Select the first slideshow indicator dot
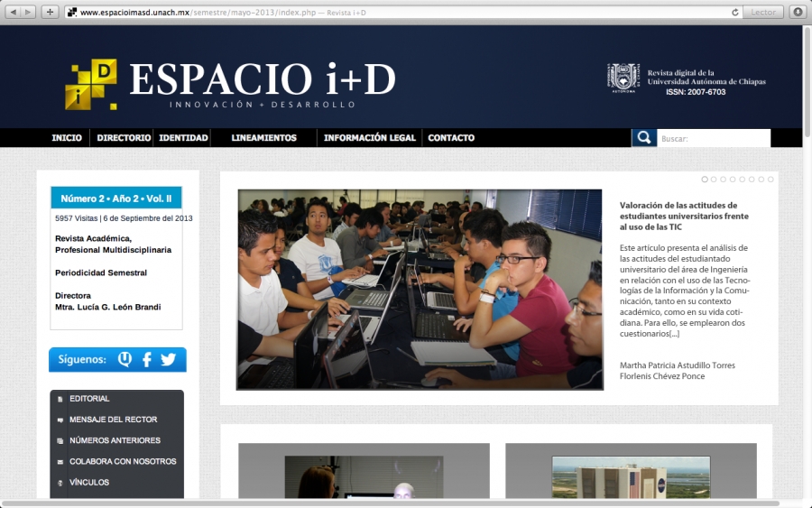This screenshot has height=508, width=812. click(x=705, y=180)
